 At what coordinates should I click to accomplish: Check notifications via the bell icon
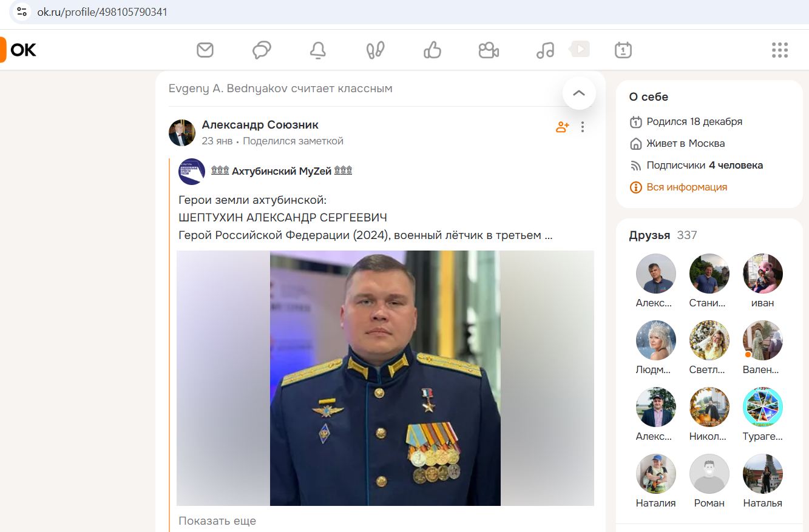point(318,50)
